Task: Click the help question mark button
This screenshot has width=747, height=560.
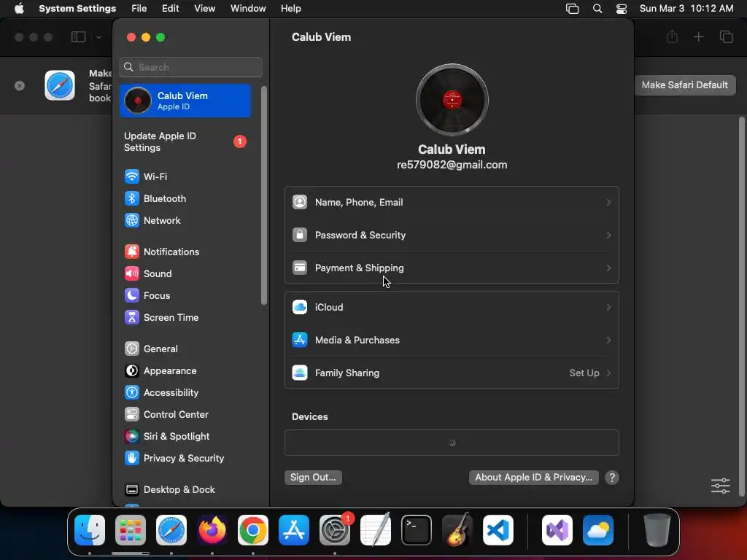Action: tap(612, 478)
